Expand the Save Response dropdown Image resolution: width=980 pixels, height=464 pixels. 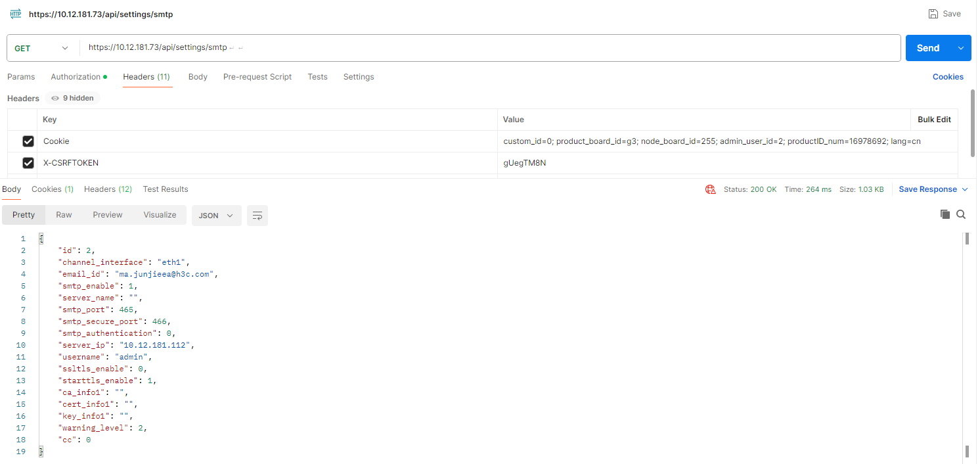(x=965, y=189)
